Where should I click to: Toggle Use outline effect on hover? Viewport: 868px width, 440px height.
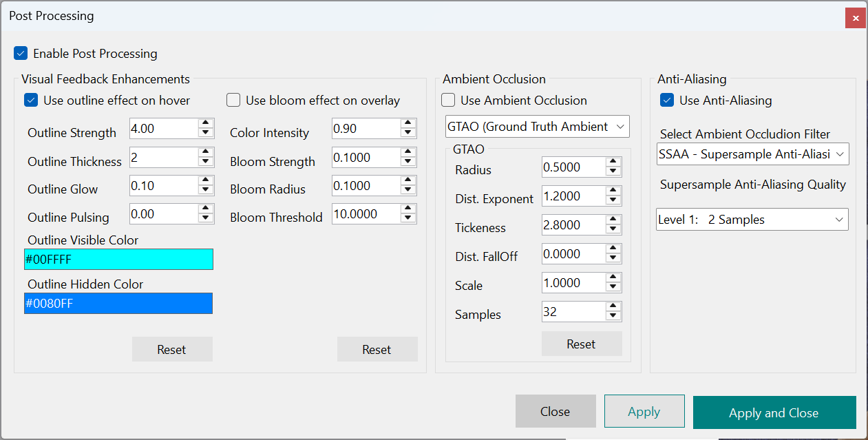tap(31, 100)
